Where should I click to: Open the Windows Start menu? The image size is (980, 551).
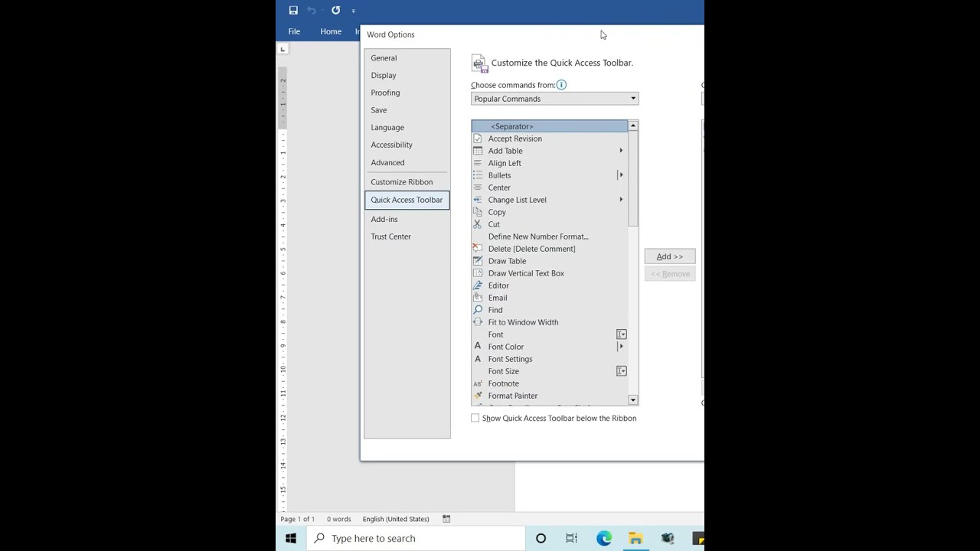tap(291, 539)
